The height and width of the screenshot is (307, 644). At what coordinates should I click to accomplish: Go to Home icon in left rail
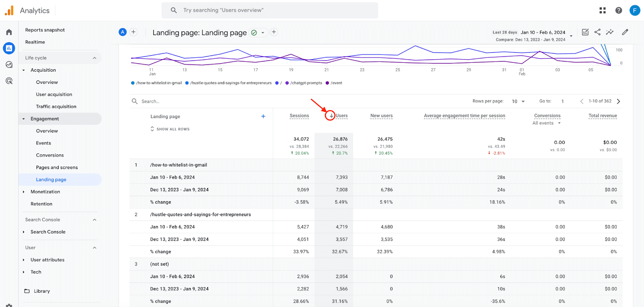point(9,32)
